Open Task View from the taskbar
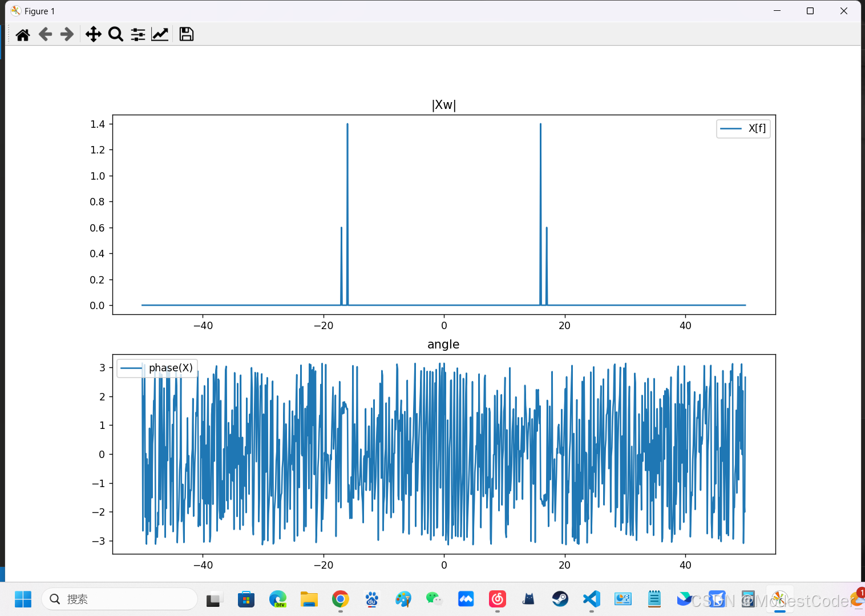Screen dimensions: 865x616 213,599
